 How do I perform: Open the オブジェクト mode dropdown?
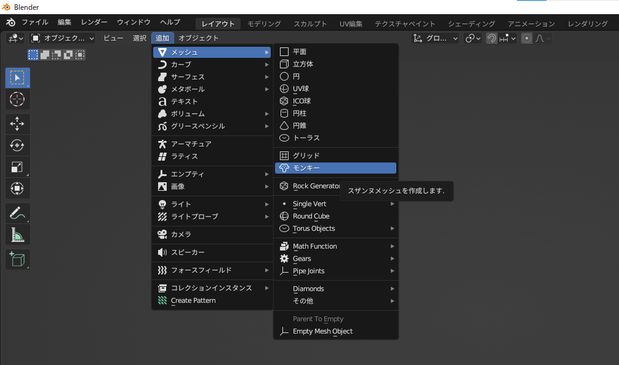[63, 38]
